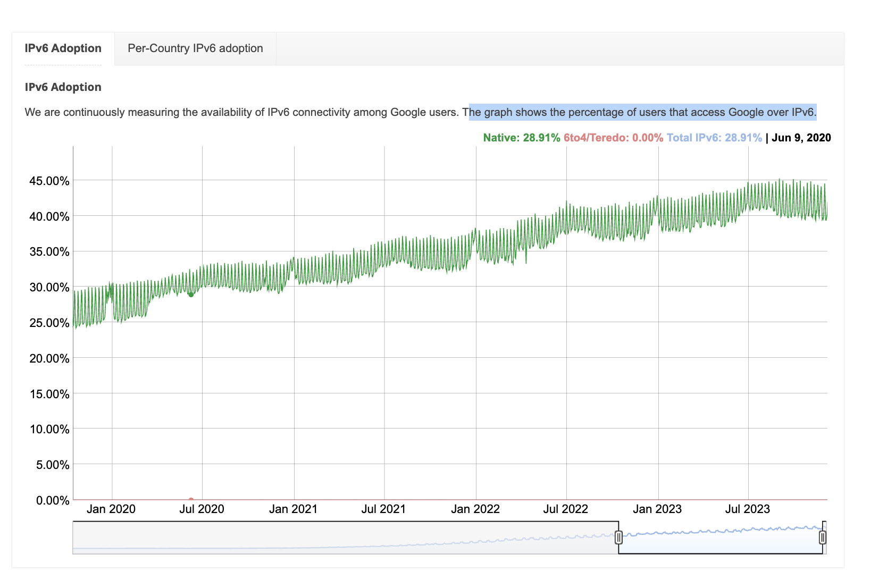Click the 0.00% y-axis label

tap(52, 500)
